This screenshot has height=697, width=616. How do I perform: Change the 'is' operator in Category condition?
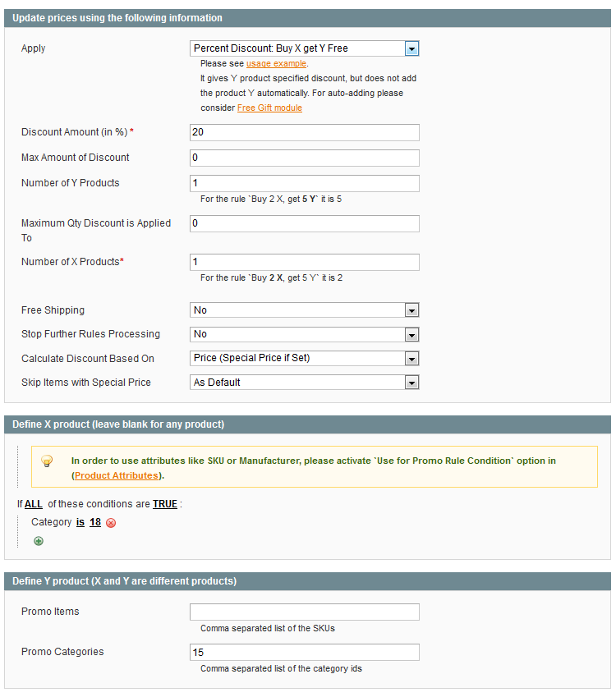pyautogui.click(x=80, y=522)
